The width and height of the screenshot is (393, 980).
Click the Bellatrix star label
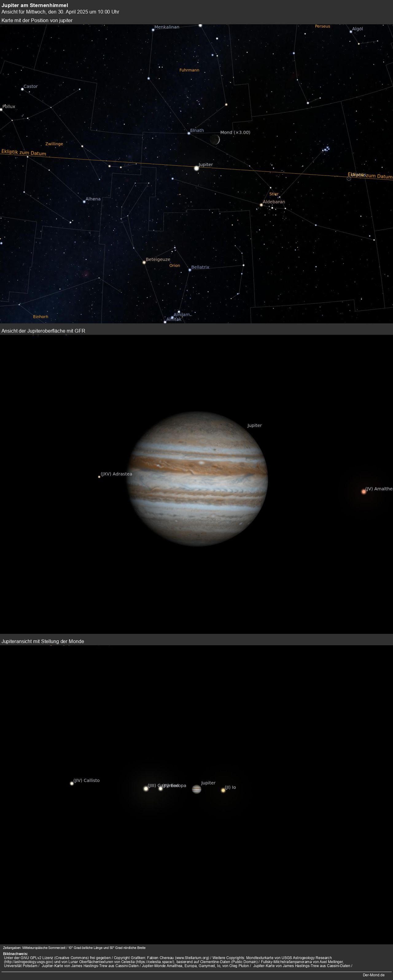[200, 267]
